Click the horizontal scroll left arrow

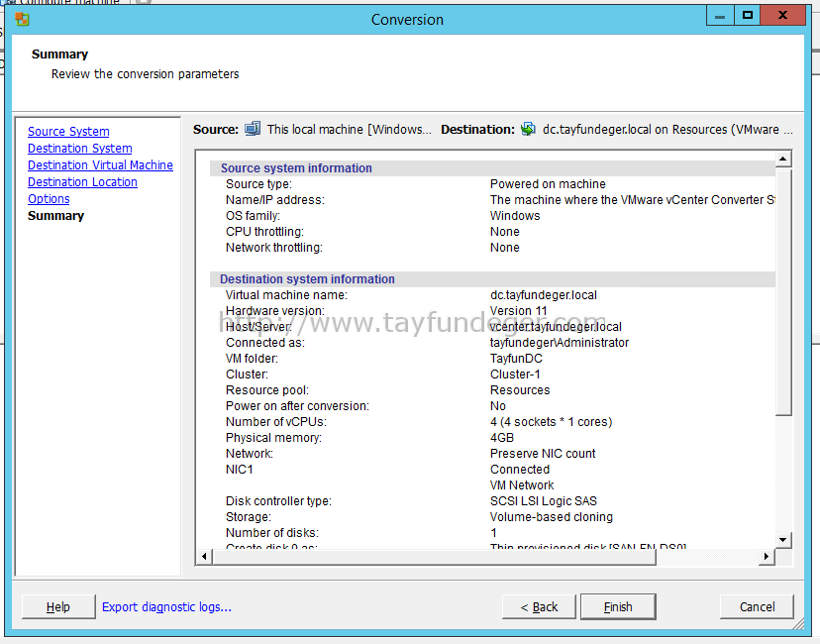[x=204, y=556]
